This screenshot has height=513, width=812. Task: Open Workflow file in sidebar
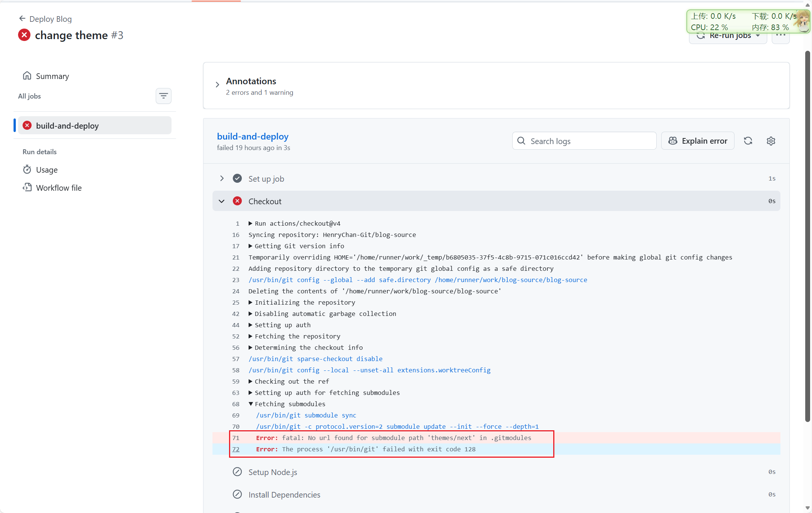tap(58, 188)
